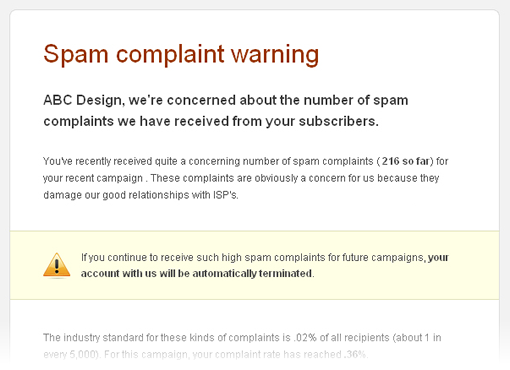Click 'ISP's' at the end of first paragraph
The width and height of the screenshot is (510, 370).
coord(226,195)
